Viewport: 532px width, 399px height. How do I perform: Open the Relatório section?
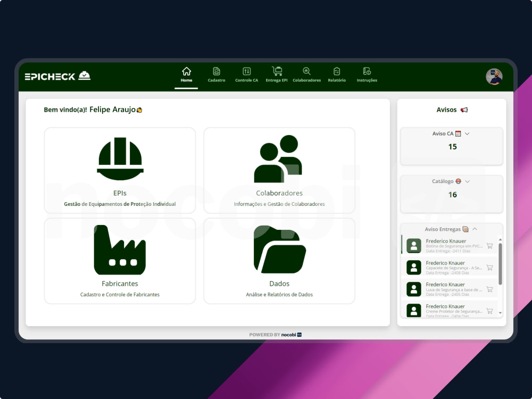click(x=337, y=76)
